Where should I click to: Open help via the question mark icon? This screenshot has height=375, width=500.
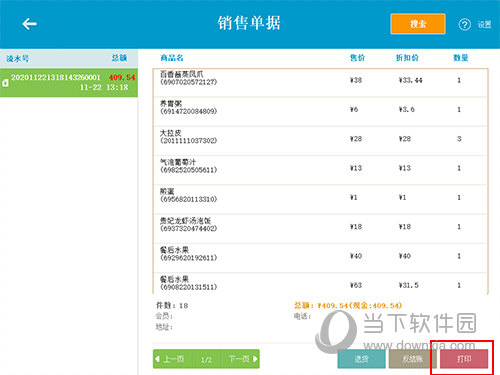pos(465,24)
